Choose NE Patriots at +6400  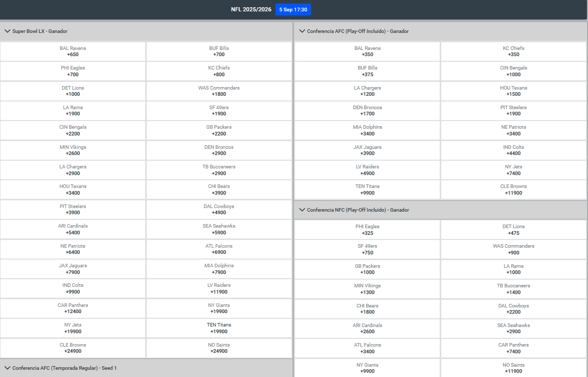[x=73, y=249]
